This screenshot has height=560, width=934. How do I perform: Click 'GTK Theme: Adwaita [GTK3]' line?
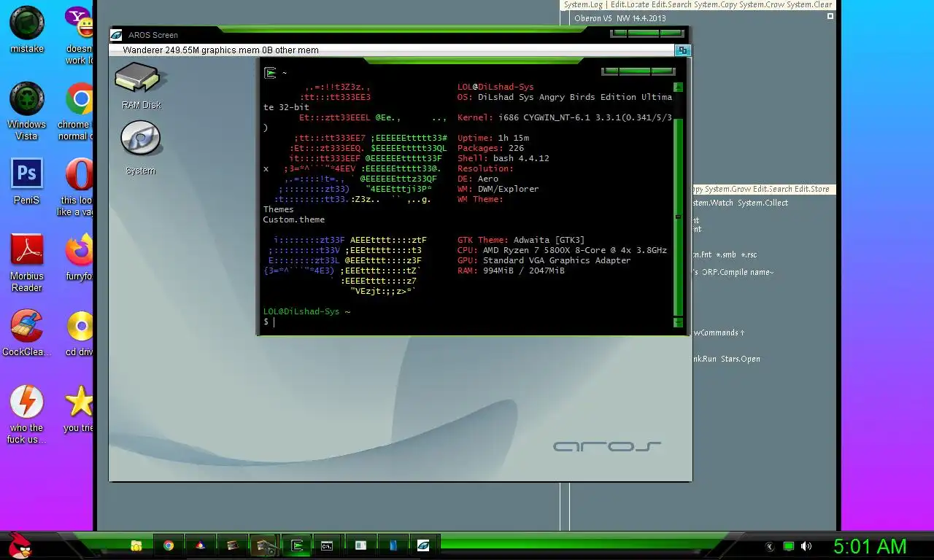tap(521, 240)
